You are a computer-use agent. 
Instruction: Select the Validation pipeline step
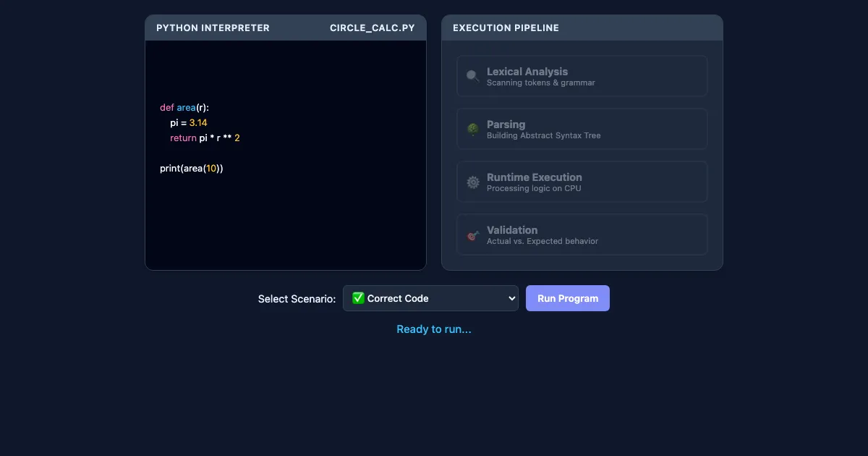point(582,235)
